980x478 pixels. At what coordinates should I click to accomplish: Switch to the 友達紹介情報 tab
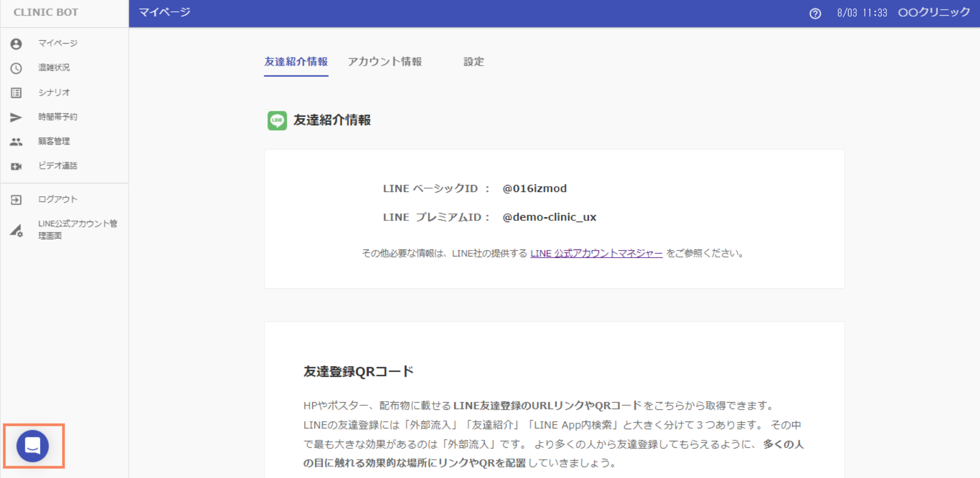296,62
